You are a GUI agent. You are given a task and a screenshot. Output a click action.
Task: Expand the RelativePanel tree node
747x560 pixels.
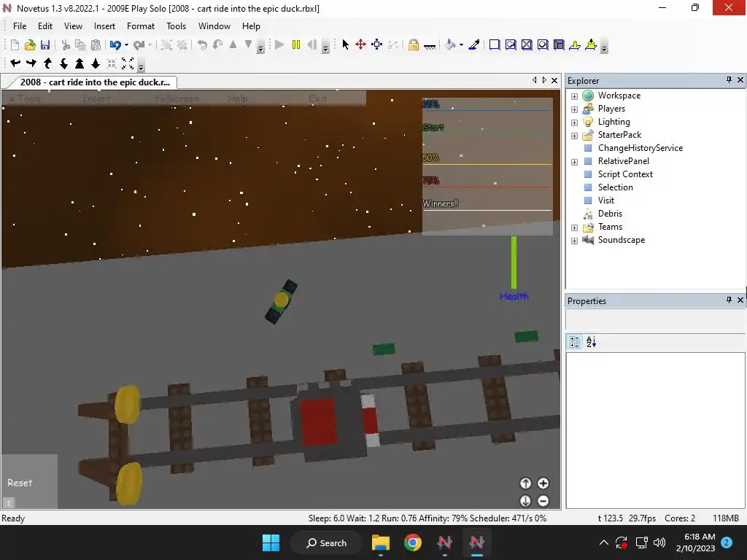coord(575,162)
